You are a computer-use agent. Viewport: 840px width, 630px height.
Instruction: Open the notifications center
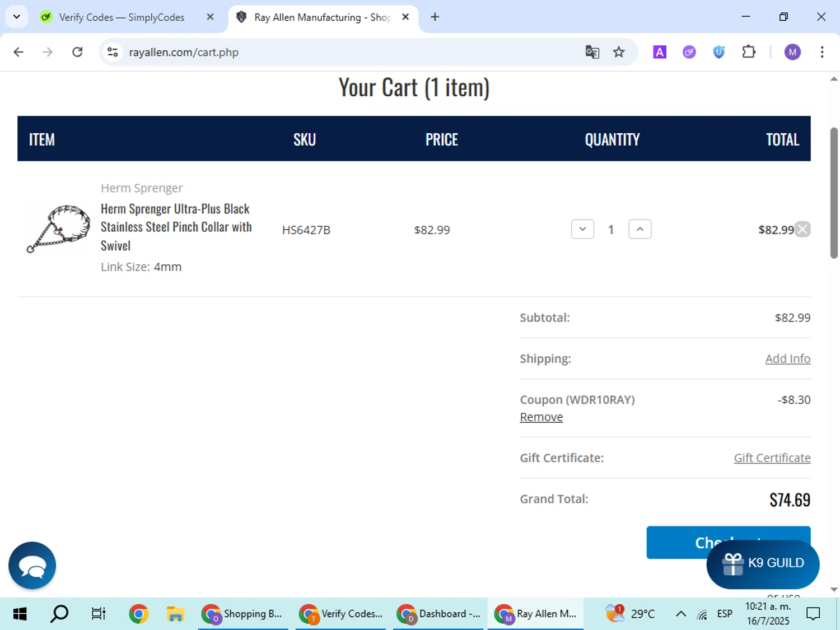pyautogui.click(x=813, y=614)
